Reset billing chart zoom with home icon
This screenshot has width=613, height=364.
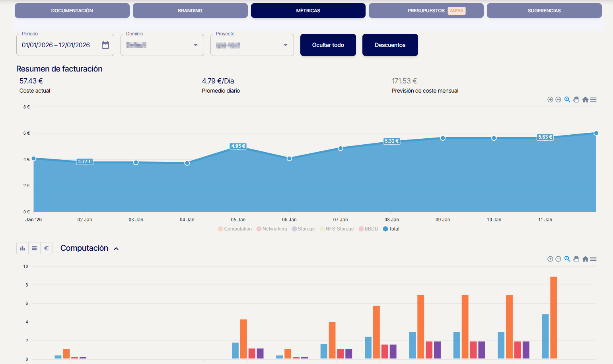585,100
